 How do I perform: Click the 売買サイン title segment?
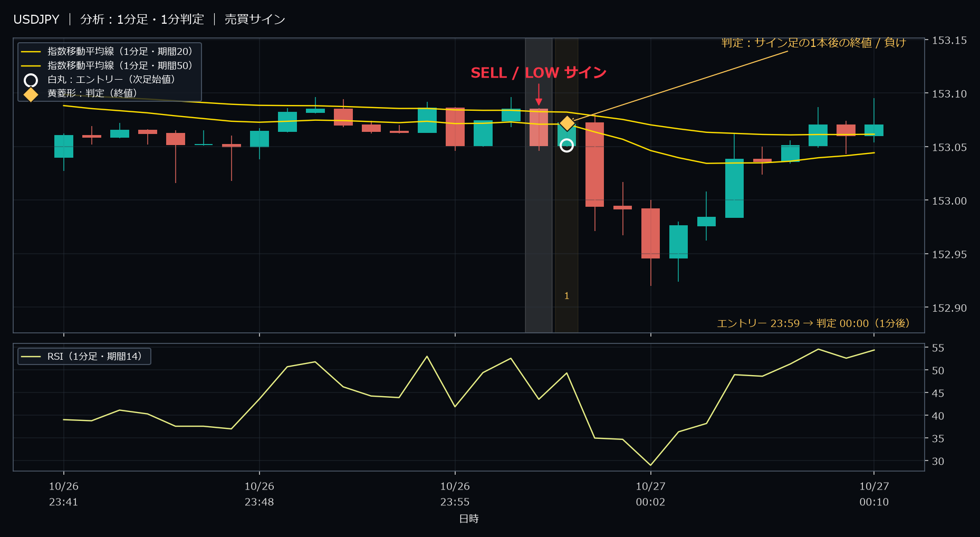255,20
